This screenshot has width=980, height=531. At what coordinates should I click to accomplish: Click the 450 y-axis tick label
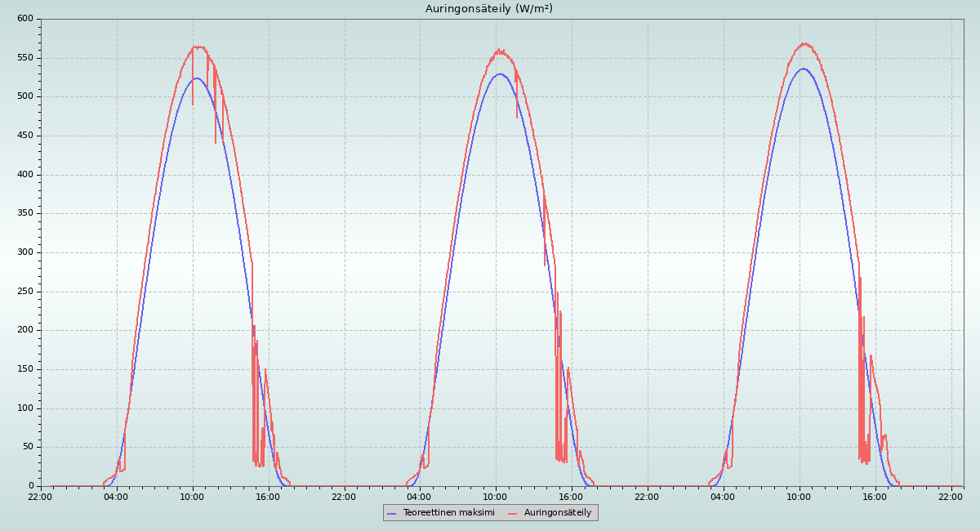click(25, 136)
